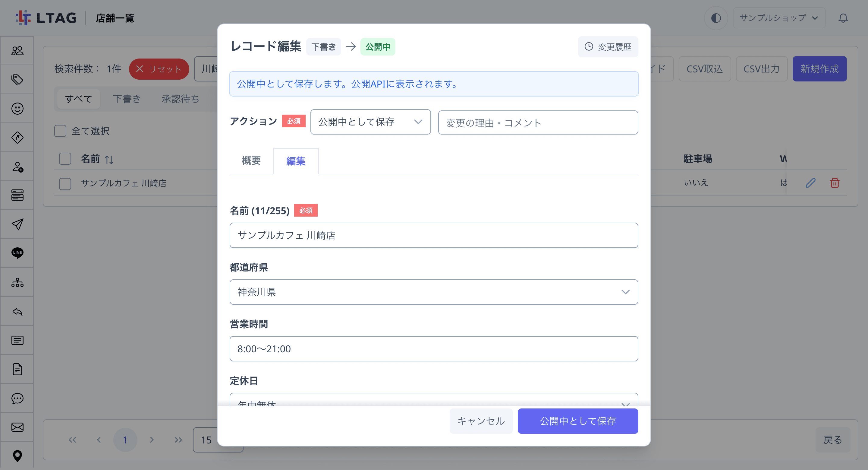Open the smiley face sidebar icon
This screenshot has height=470, width=868.
tap(17, 109)
